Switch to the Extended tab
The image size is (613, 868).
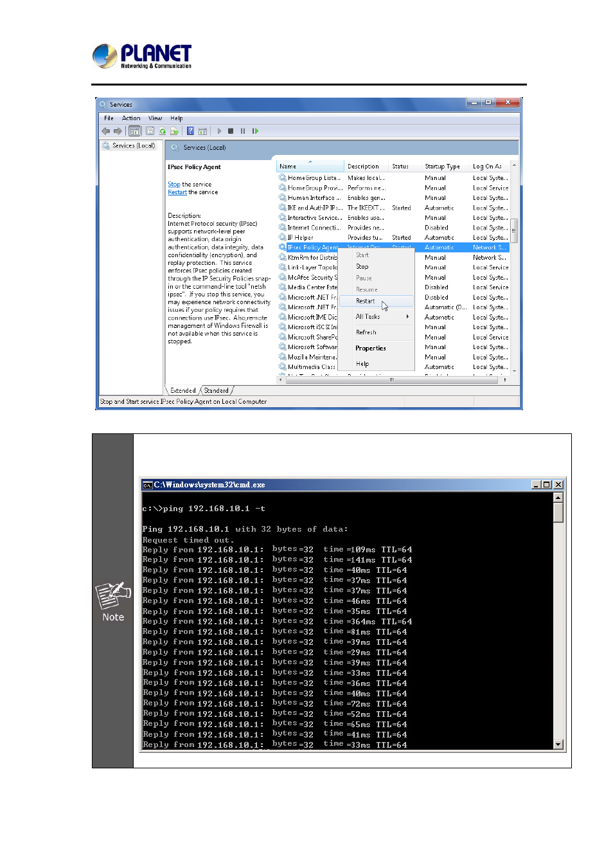(183, 391)
